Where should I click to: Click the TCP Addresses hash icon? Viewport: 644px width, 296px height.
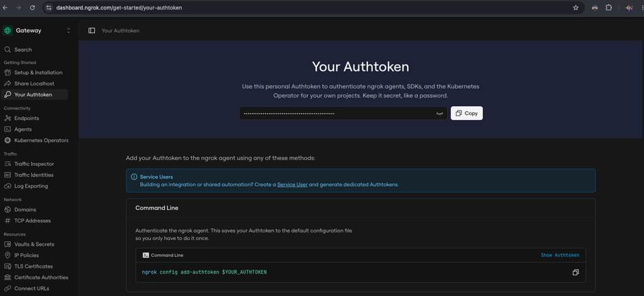[8, 221]
